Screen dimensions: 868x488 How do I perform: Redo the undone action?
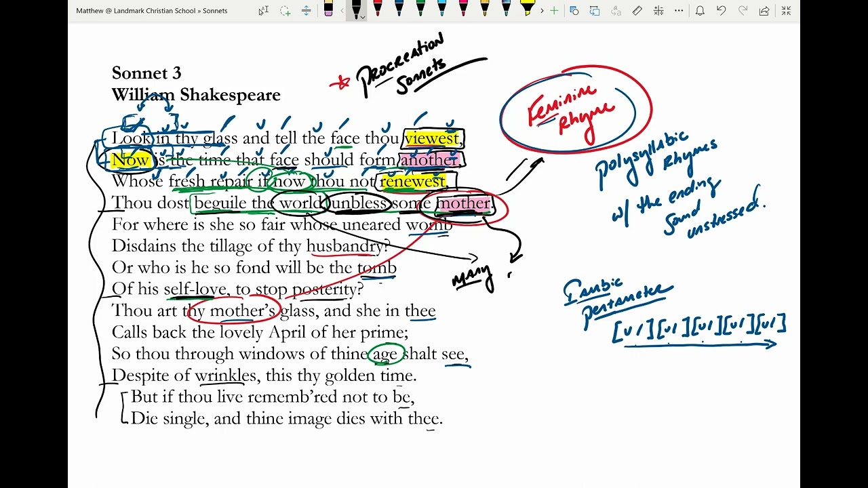click(x=743, y=11)
